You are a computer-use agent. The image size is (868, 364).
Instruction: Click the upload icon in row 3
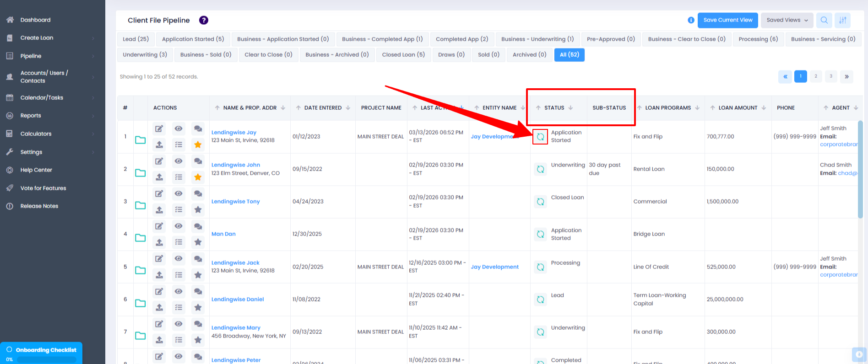[159, 210]
